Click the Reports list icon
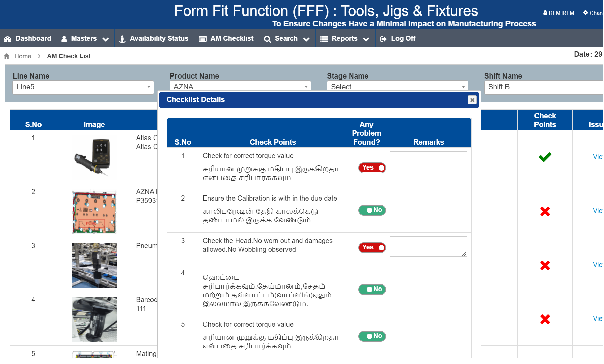Viewport: 604px width, 364px height. 324,39
